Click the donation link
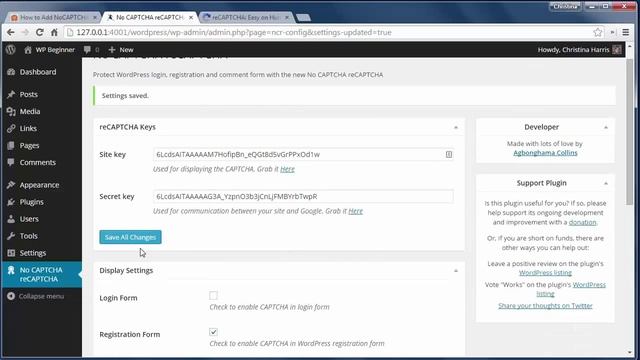Viewport: 640px width, 360px height. 582,222
